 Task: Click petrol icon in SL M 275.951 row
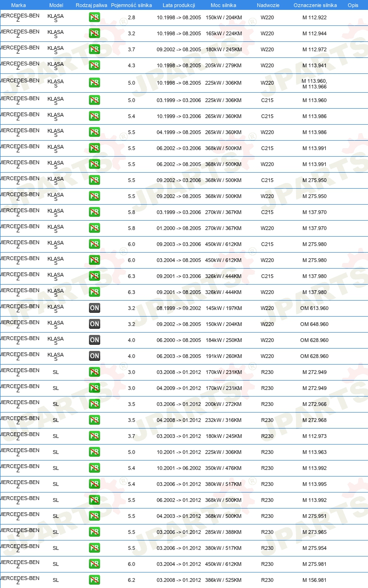95,516
